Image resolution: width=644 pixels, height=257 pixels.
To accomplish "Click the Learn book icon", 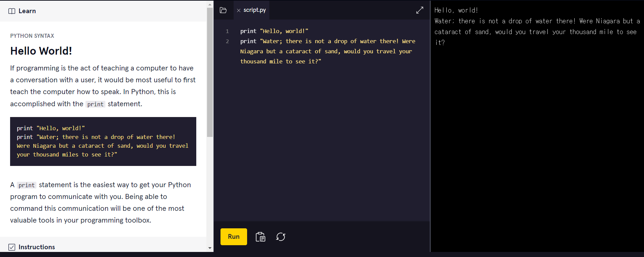I will coord(12,11).
